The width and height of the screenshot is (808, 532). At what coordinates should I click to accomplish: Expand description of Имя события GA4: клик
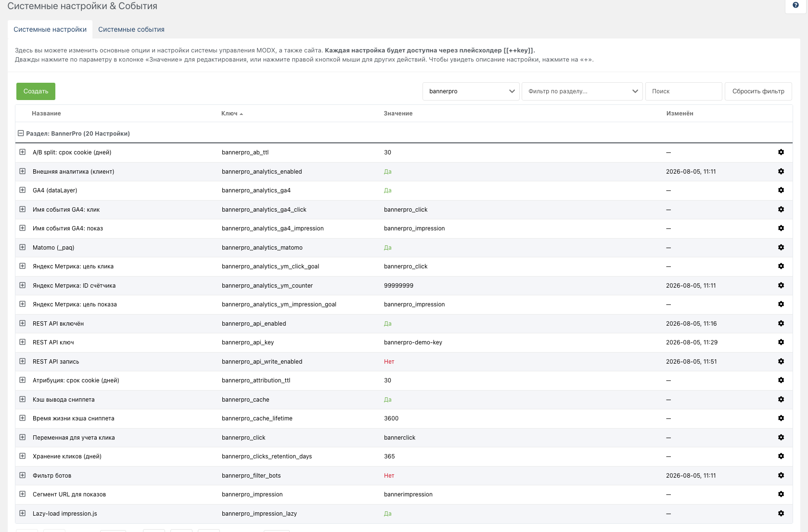tap(22, 209)
